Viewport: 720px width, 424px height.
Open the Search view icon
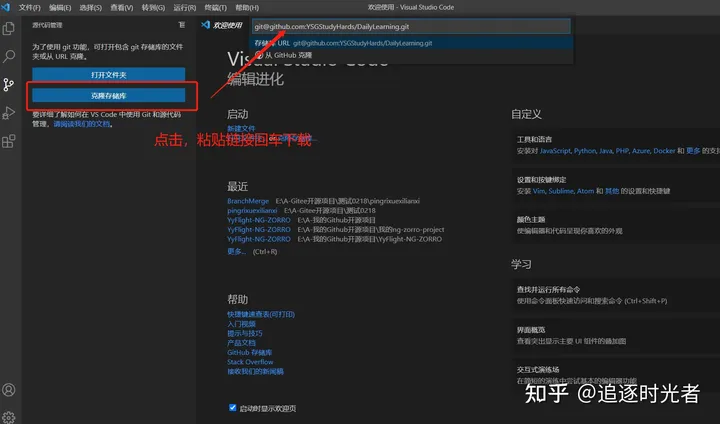[x=9, y=57]
